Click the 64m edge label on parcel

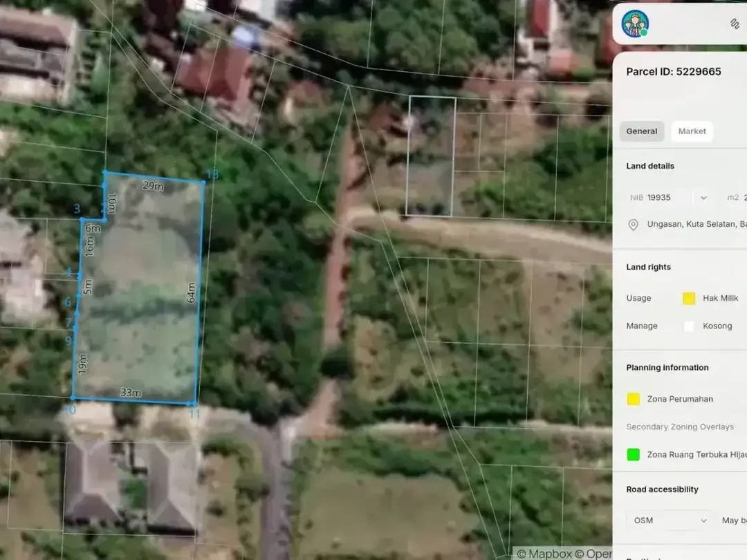[191, 292]
